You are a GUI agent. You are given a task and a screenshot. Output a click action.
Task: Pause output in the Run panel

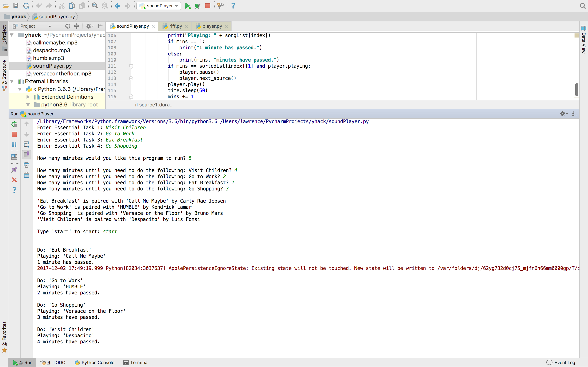[14, 144]
